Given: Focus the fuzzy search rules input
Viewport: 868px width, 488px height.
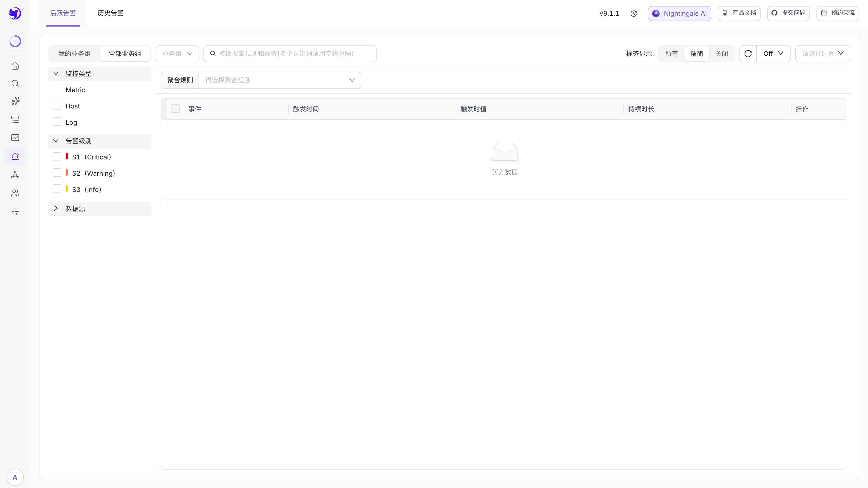Looking at the screenshot, I should point(290,54).
